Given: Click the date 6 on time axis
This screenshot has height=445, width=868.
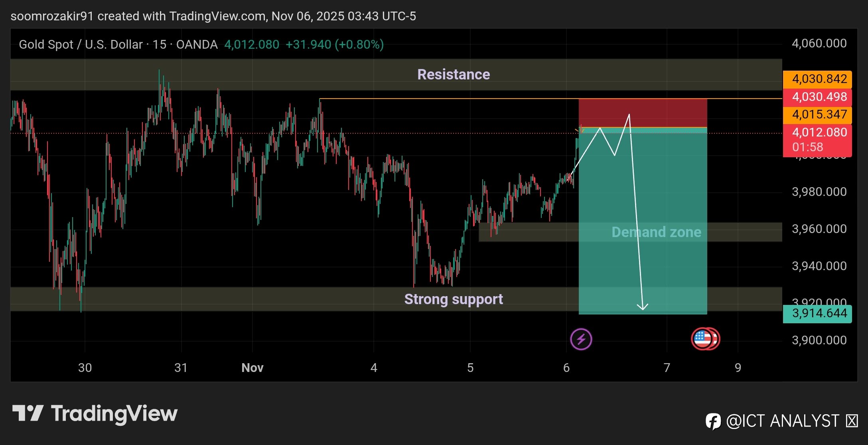Looking at the screenshot, I should [566, 368].
